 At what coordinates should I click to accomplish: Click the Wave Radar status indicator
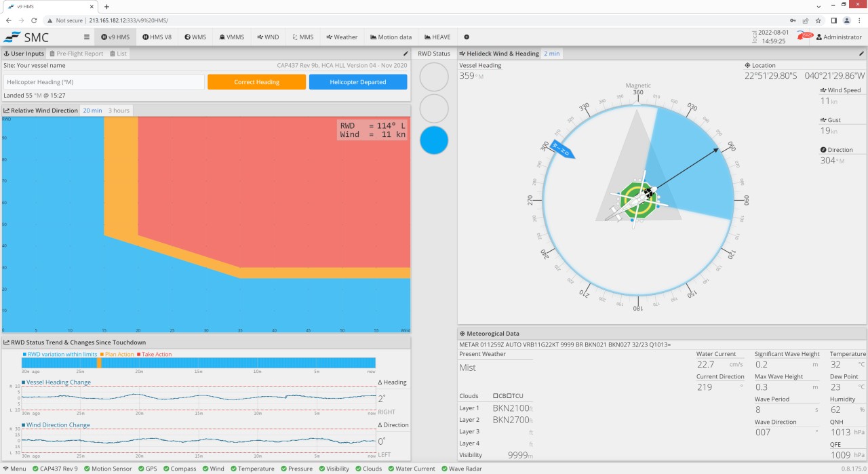tap(460, 469)
